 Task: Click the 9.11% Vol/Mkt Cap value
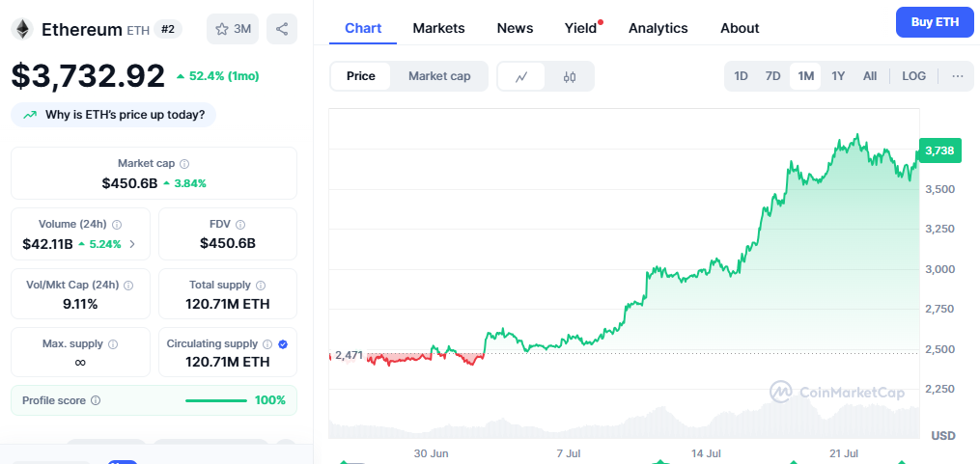tap(80, 305)
